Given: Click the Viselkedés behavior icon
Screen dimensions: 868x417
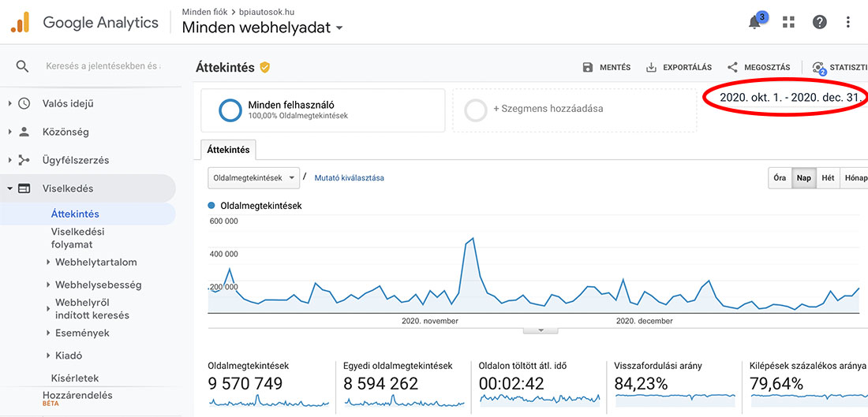Looking at the screenshot, I should click(x=24, y=188).
